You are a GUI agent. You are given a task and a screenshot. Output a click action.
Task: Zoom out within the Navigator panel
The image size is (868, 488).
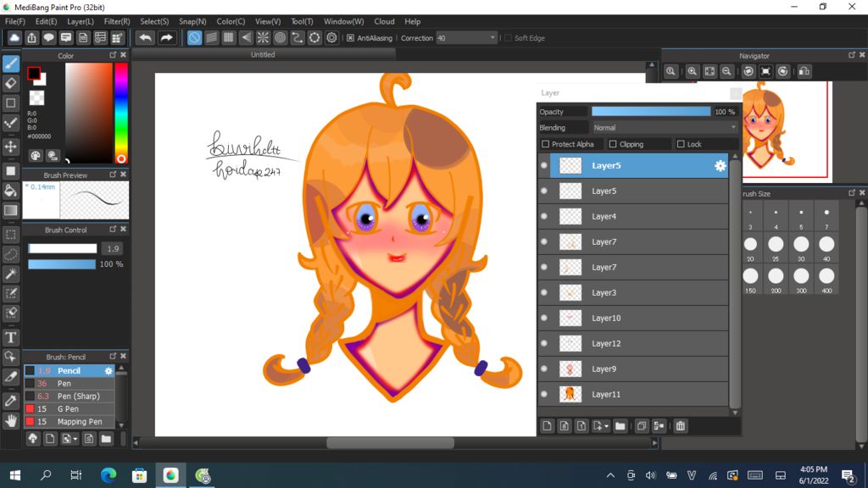(x=726, y=71)
